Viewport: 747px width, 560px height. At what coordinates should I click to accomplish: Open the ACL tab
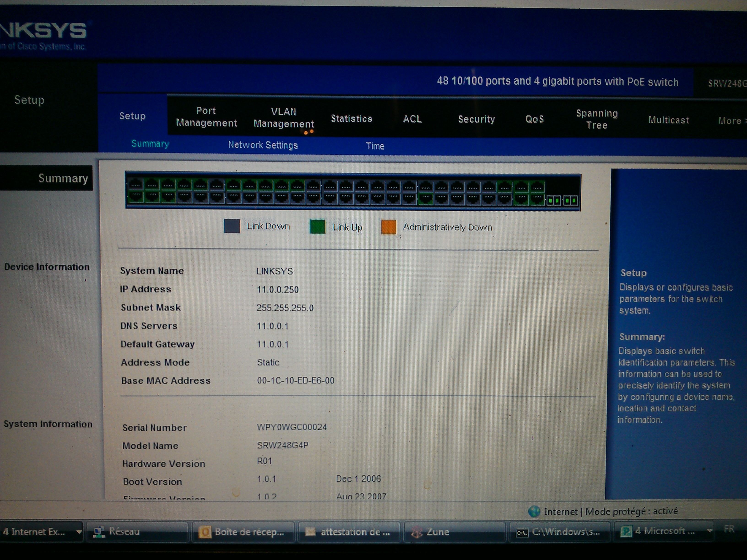click(x=412, y=119)
